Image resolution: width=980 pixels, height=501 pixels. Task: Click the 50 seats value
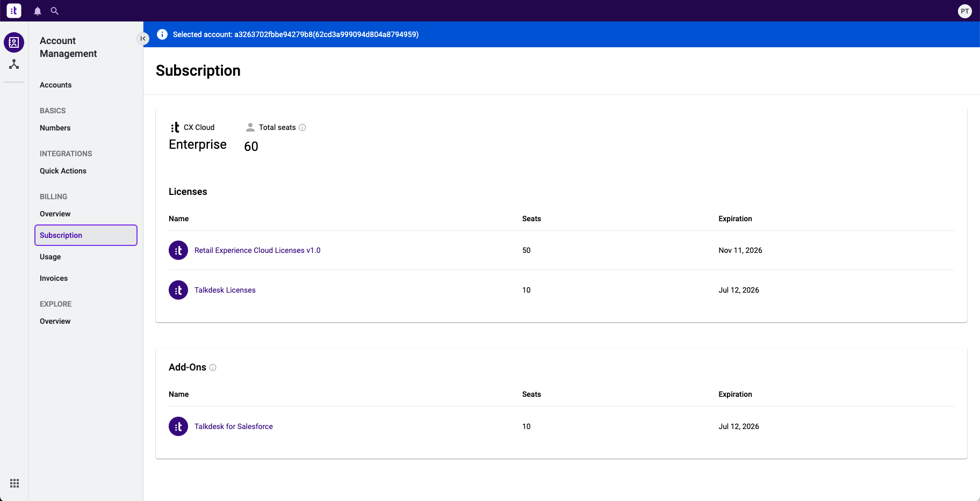coord(527,250)
